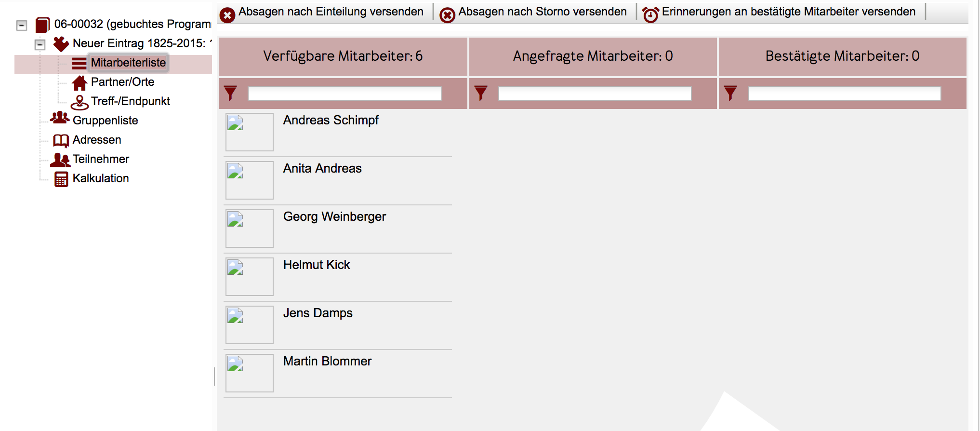Click the filter funnel under Verfügbare Mitarbeiter
Viewport: 980px width, 431px height.
(230, 93)
